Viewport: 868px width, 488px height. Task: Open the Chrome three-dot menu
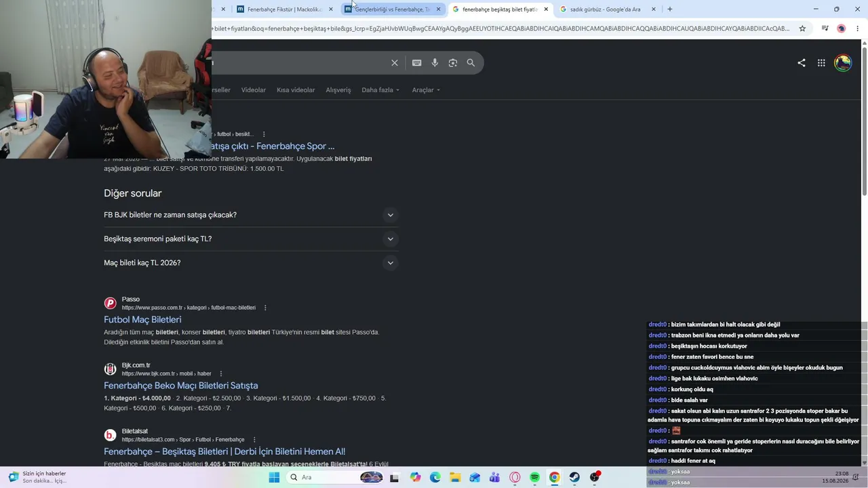pos(858,28)
